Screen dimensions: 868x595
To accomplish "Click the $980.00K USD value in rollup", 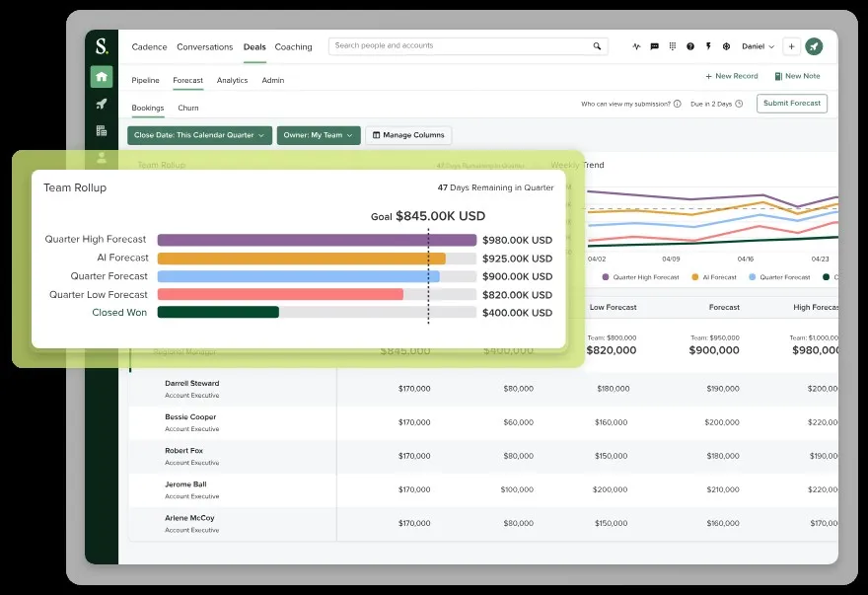I will click(518, 241).
